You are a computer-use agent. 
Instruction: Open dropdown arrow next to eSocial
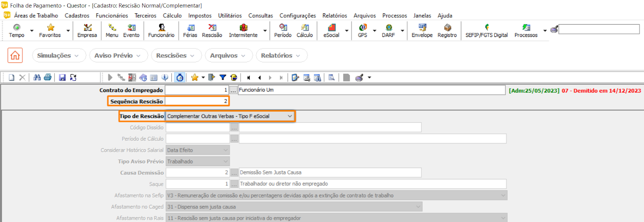[x=347, y=31]
